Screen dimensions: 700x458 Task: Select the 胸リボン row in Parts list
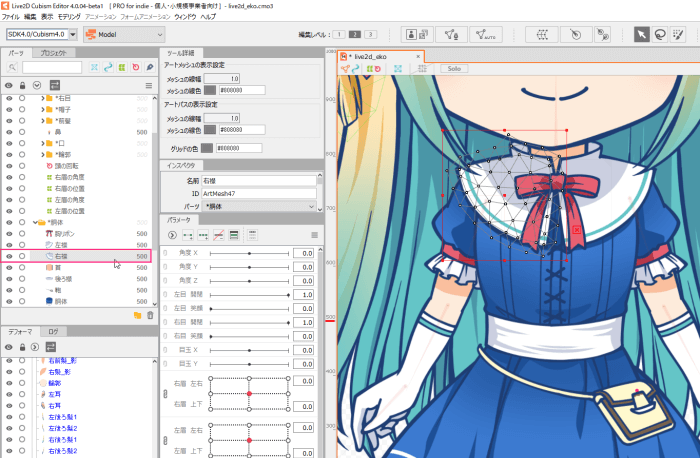76,234
